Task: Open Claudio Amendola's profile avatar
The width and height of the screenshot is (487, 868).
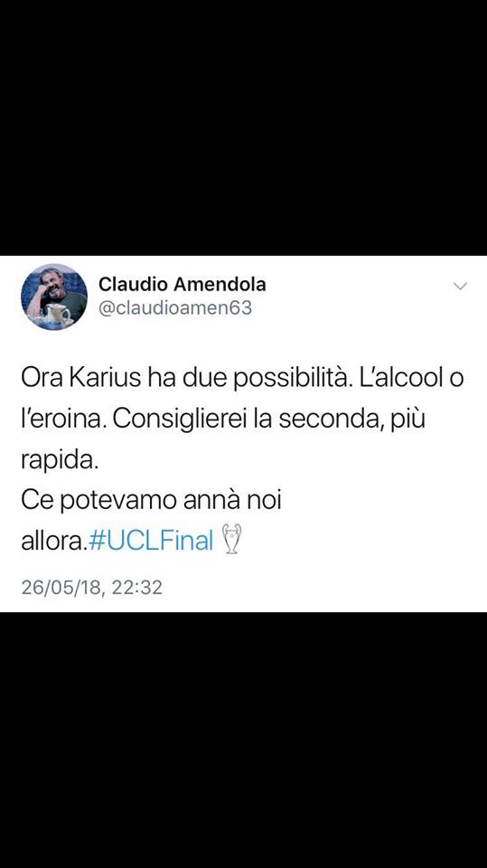Action: pos(54,297)
